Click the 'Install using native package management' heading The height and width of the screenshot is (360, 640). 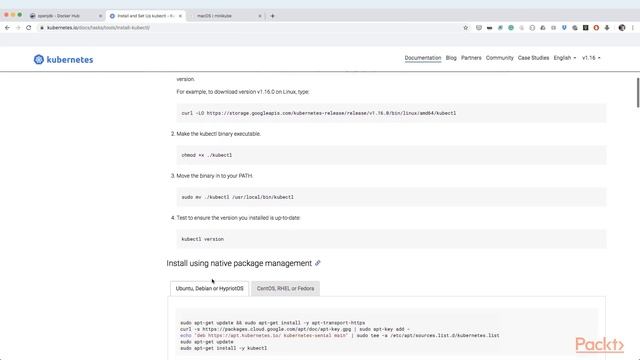pyautogui.click(x=239, y=263)
